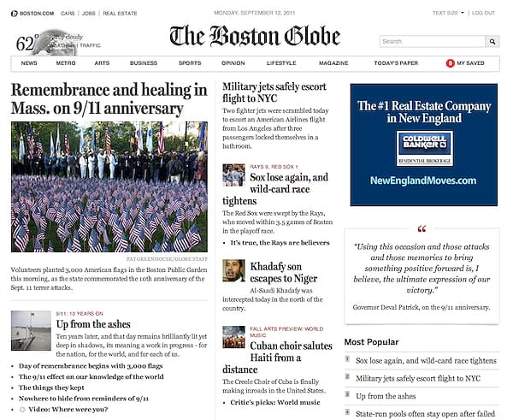The height and width of the screenshot is (420, 513).
Task: Open 'Cuban choir salutes Haiti' headline
Action: click(x=277, y=358)
